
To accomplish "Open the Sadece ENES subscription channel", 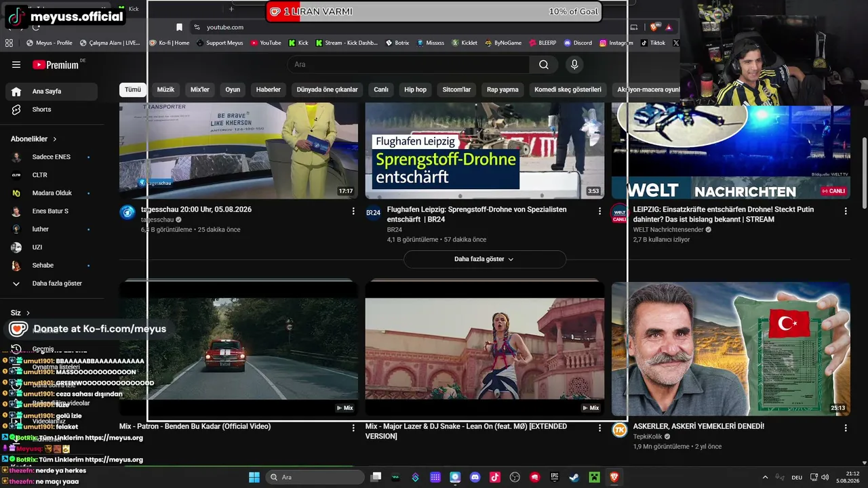I will 52,157.
